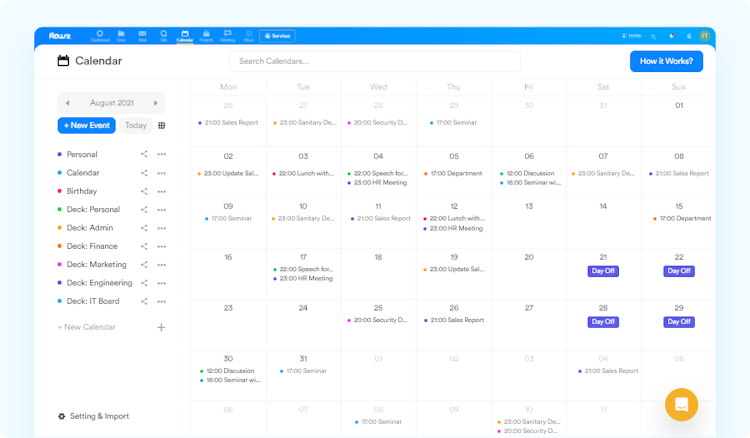Open Day Off event on Saturday 21
The height and width of the screenshot is (438, 750).
[603, 271]
